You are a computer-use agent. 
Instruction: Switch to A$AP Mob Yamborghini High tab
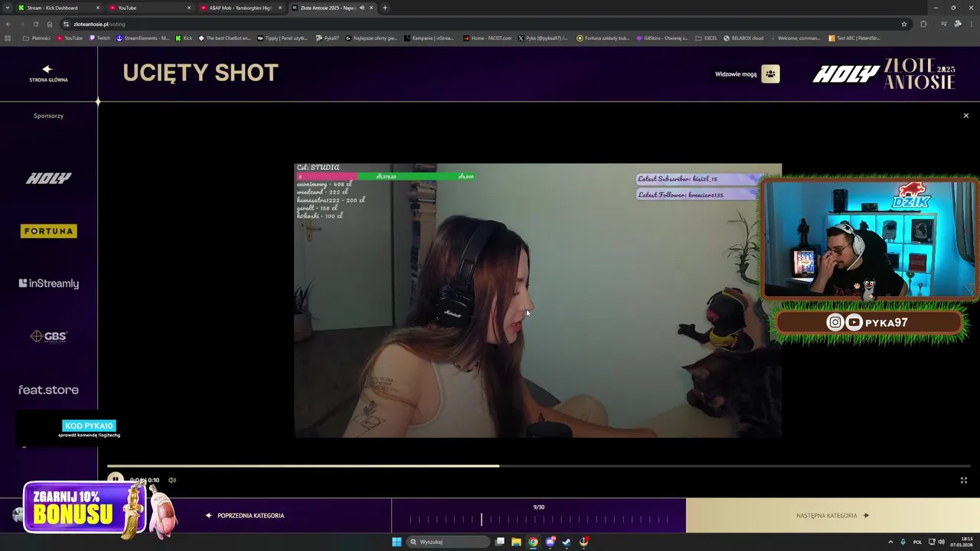(x=240, y=8)
